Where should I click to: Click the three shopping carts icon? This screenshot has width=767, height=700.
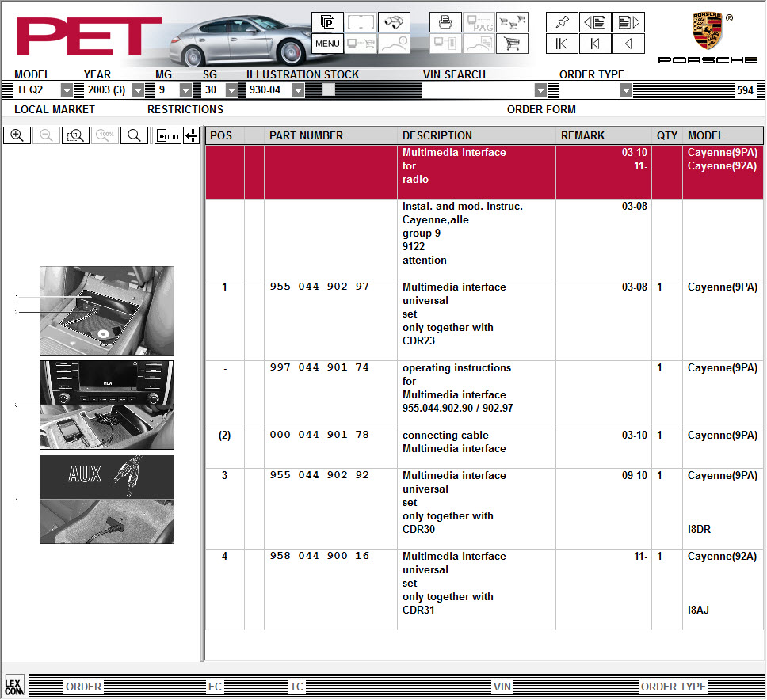512,22
